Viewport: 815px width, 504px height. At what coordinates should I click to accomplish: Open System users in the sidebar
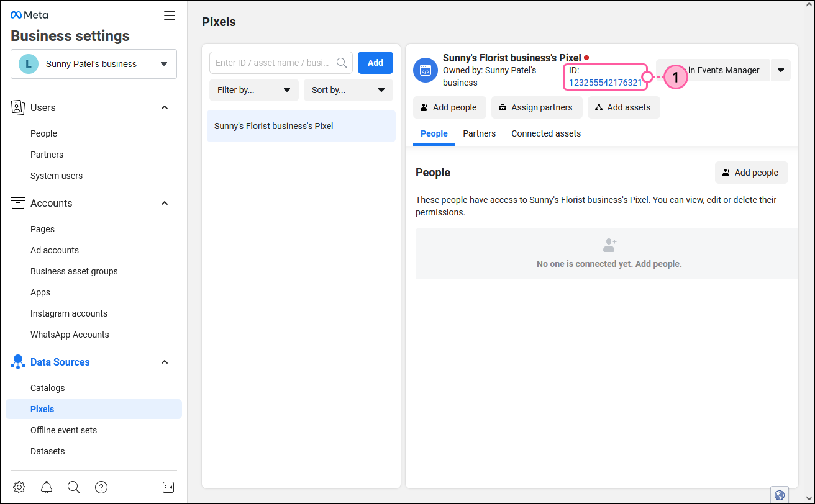coord(57,176)
